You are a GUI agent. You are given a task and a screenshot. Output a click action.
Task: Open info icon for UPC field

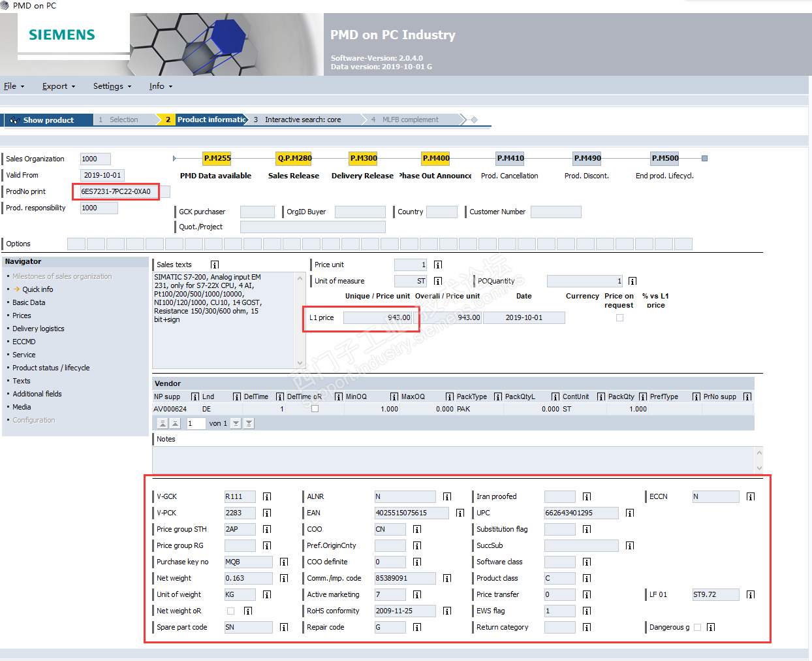(630, 513)
